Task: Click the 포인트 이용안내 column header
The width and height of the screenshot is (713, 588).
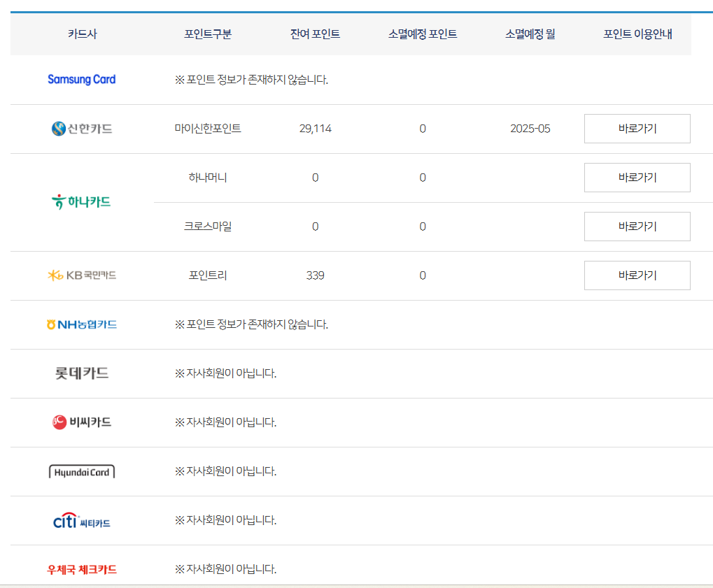Action: (637, 34)
